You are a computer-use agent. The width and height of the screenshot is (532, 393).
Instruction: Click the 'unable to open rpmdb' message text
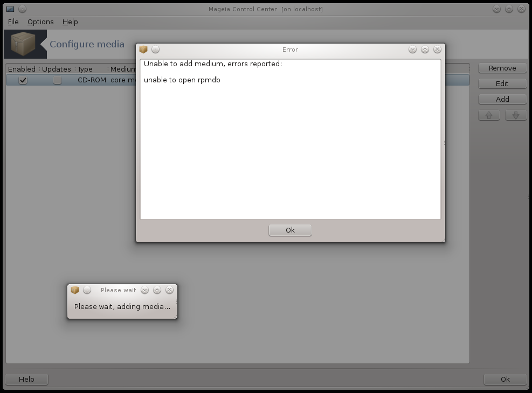click(182, 80)
